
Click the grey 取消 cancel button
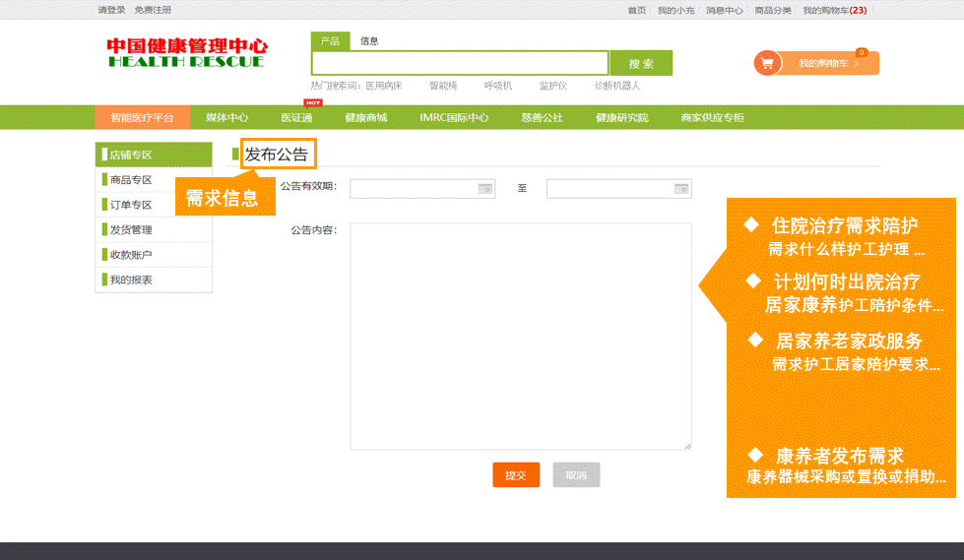[x=576, y=475]
